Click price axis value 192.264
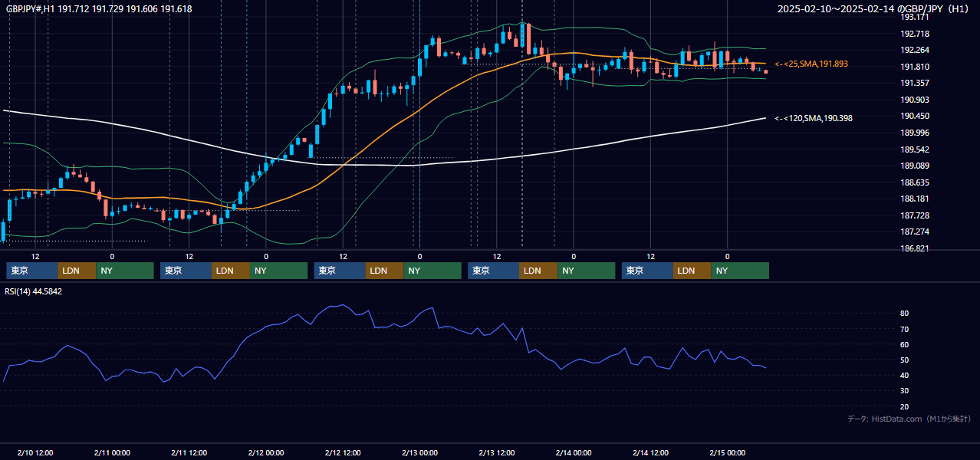Screen dimensions: 980x460 (x=915, y=51)
